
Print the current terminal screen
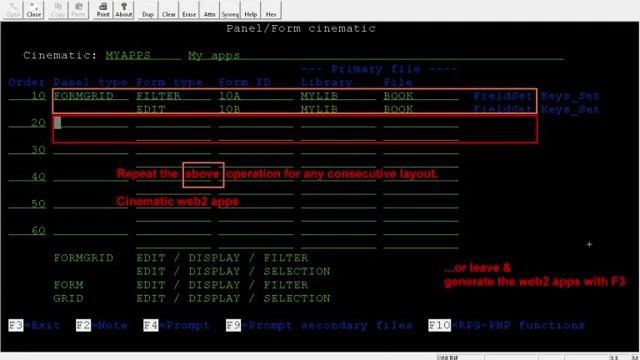click(x=103, y=10)
